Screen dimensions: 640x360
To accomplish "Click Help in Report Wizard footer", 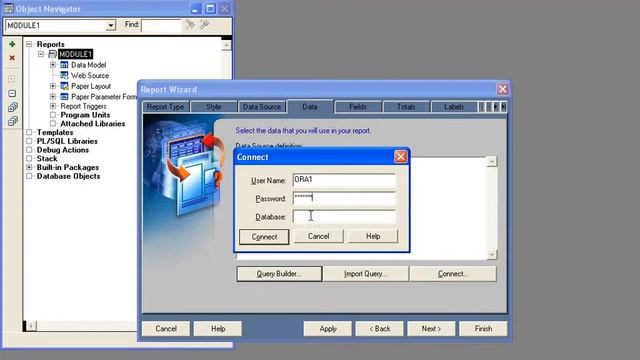I will coord(218,329).
